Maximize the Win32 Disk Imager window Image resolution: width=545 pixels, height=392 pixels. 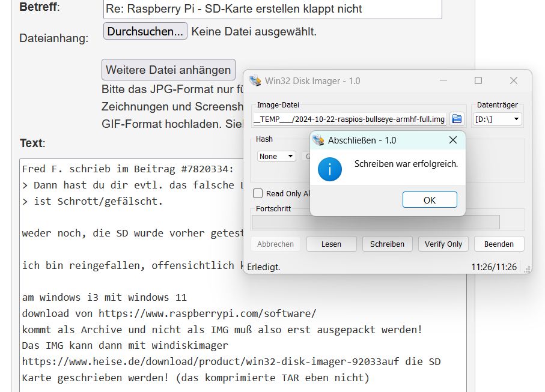pos(478,80)
